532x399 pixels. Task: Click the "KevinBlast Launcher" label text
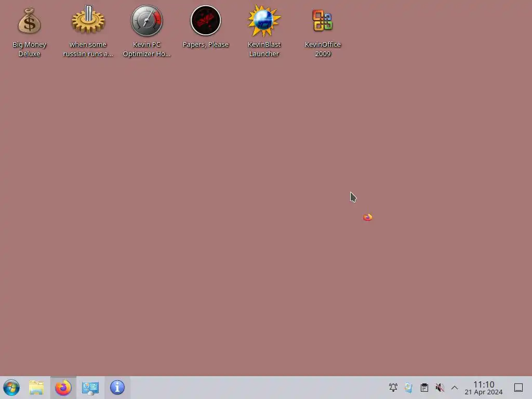point(264,49)
